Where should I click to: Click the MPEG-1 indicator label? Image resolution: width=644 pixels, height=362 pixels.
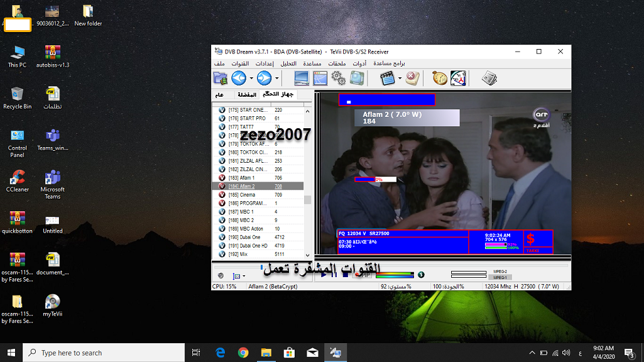[x=500, y=277]
